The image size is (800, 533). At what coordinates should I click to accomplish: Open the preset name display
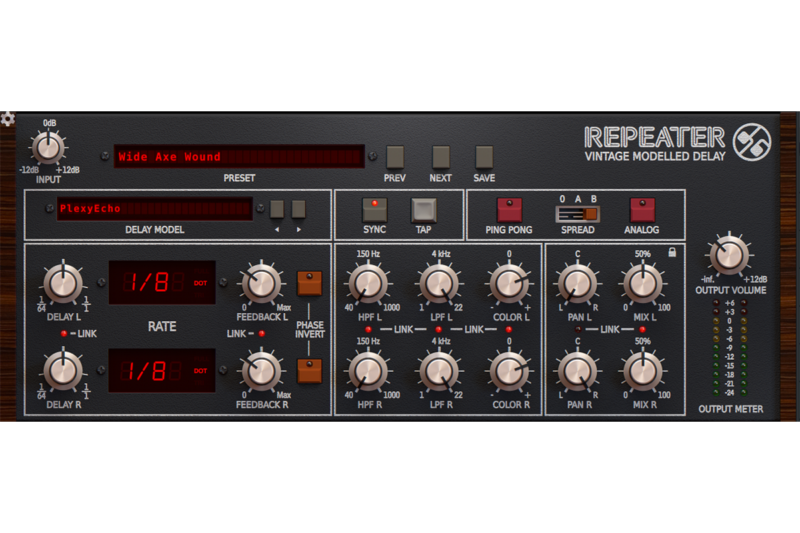(238, 157)
